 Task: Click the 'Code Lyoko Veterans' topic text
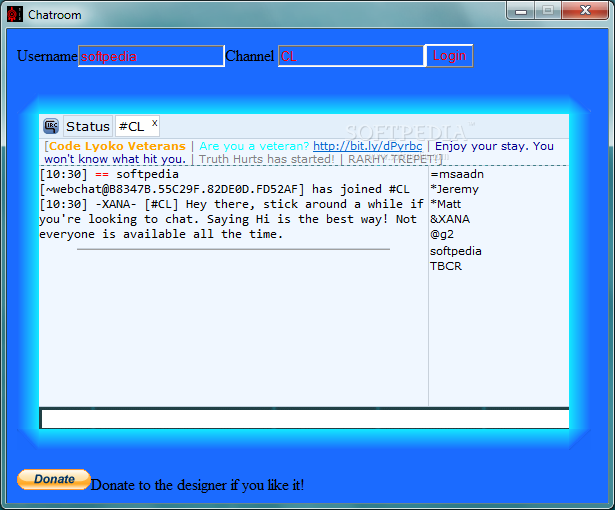[x=117, y=146]
